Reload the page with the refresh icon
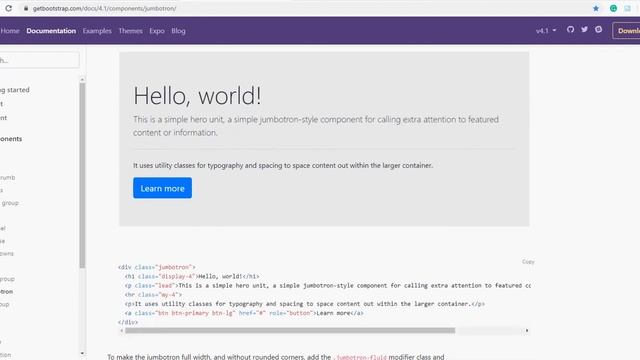Image resolution: width=640 pixels, height=360 pixels. 9,8
